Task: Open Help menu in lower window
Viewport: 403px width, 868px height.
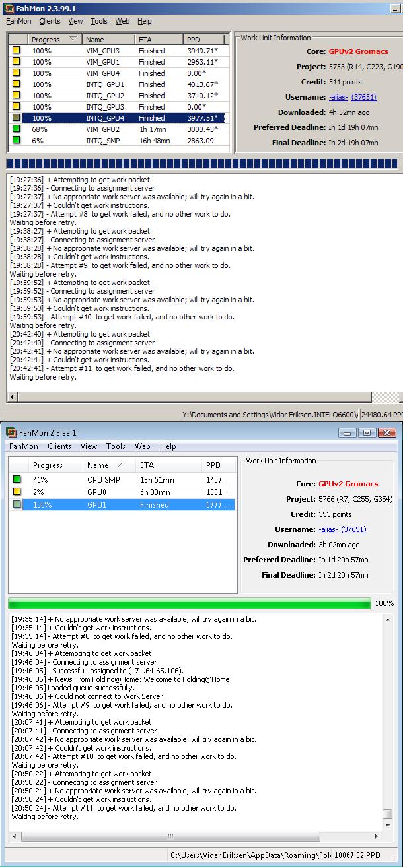Action: [168, 446]
